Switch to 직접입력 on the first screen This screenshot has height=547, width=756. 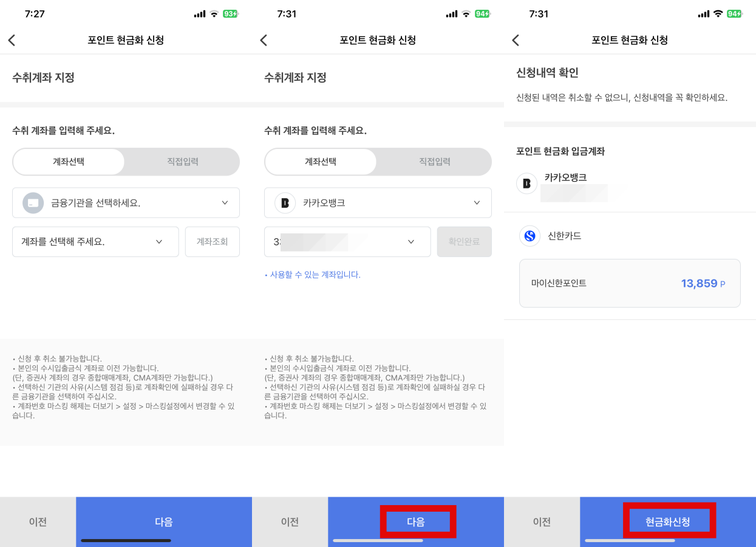[x=182, y=162]
